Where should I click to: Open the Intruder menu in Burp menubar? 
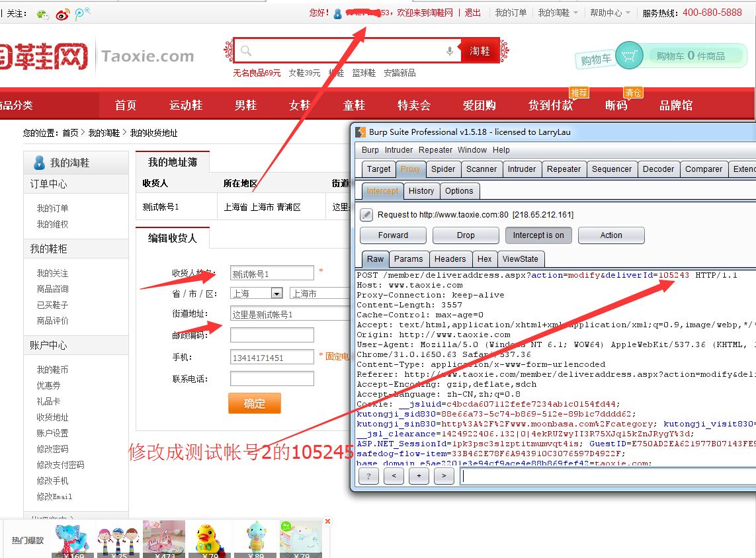(x=398, y=150)
